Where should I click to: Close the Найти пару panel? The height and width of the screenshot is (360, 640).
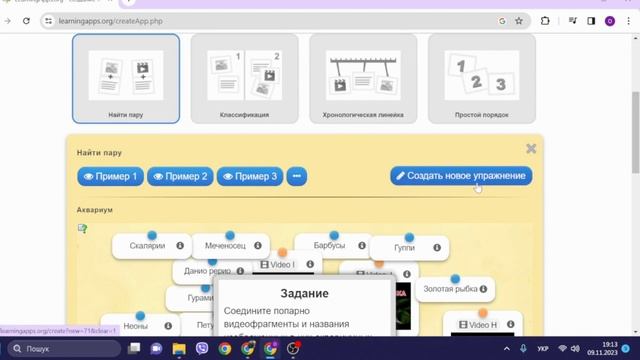[531, 149]
